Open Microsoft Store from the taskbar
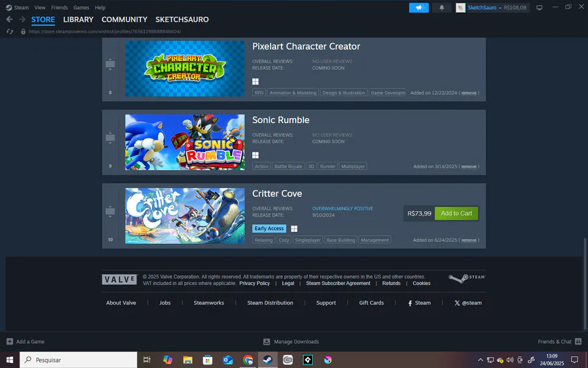This screenshot has height=368, width=588. click(x=207, y=360)
